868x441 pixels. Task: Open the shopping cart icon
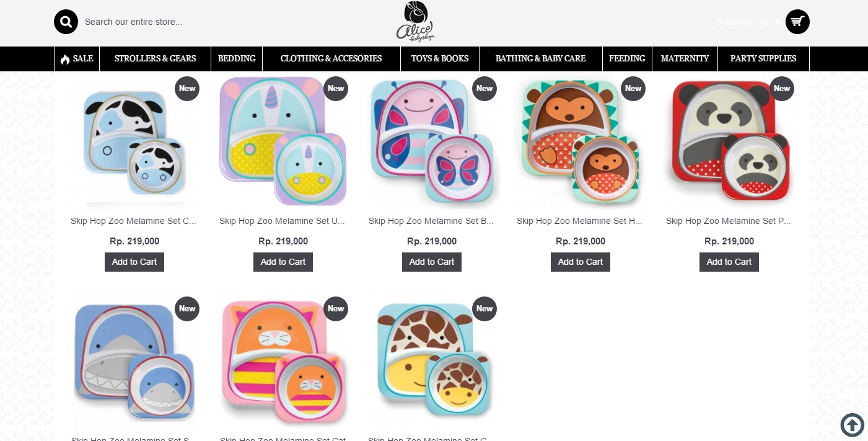pos(797,22)
